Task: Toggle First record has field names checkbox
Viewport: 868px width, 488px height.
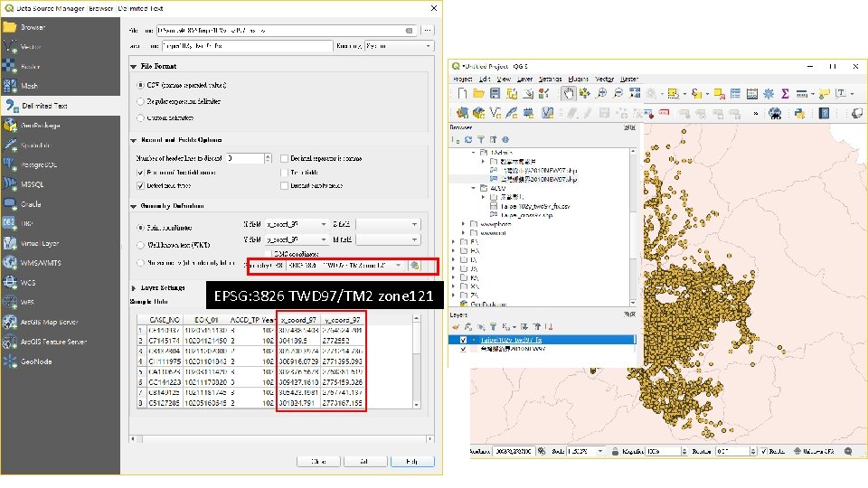Action: pyautogui.click(x=140, y=173)
